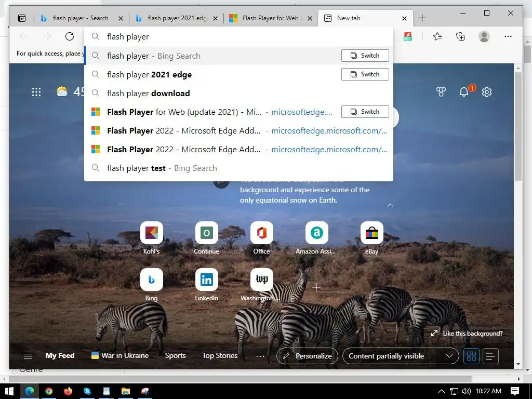This screenshot has height=399, width=532.
Task: Click the browser refresh button
Action: (70, 36)
